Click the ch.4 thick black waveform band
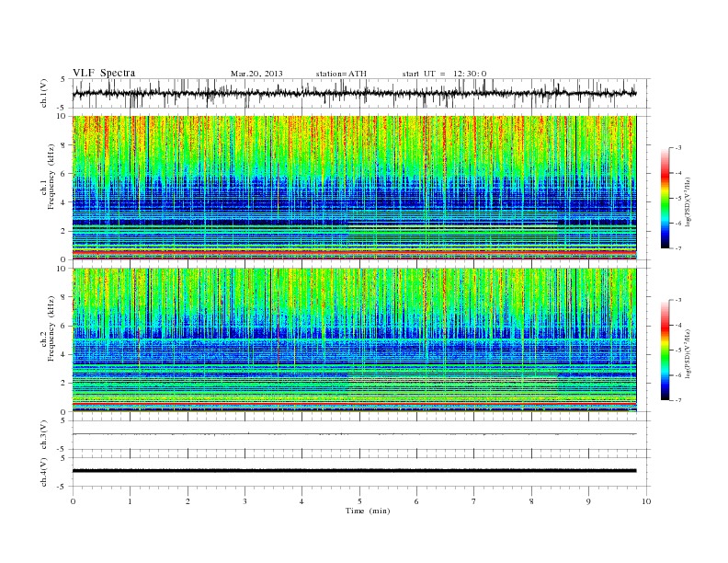728x563 pixels. click(354, 471)
